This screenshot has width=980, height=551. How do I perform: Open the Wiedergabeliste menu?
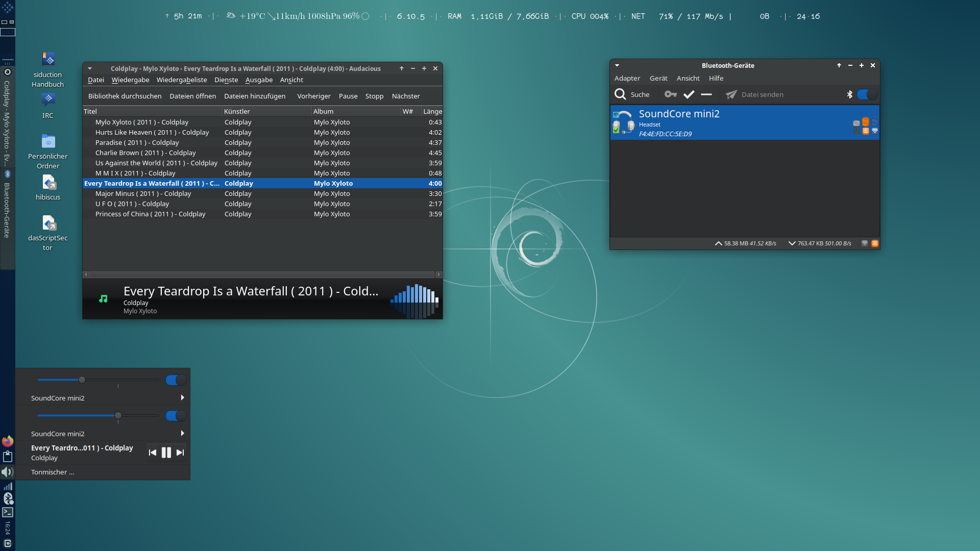(182, 80)
